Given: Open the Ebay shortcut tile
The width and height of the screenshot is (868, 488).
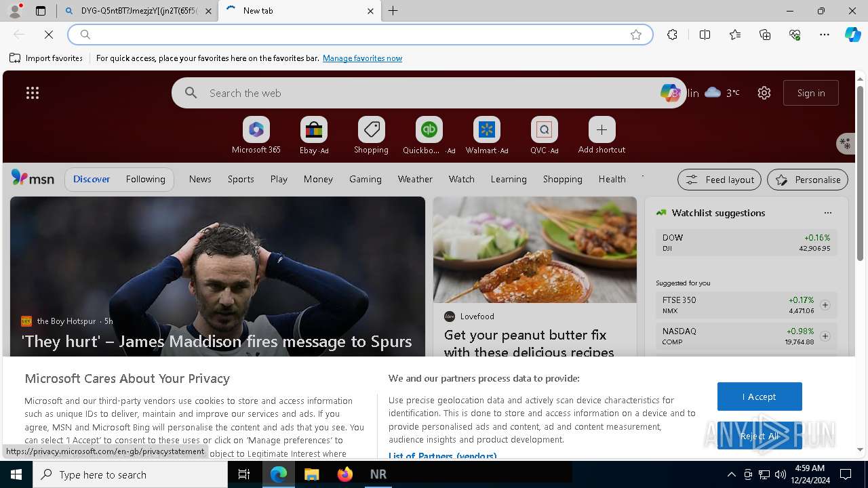Looking at the screenshot, I should tap(313, 135).
